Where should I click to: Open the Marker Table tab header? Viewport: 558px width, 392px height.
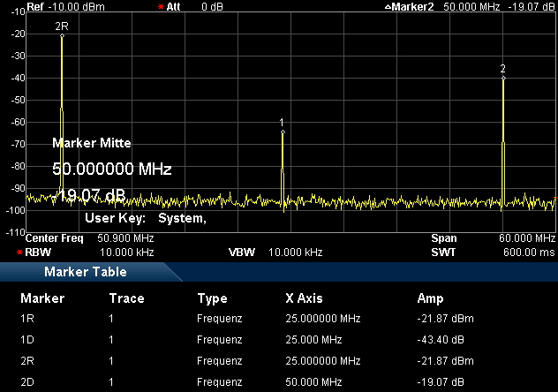(x=85, y=272)
